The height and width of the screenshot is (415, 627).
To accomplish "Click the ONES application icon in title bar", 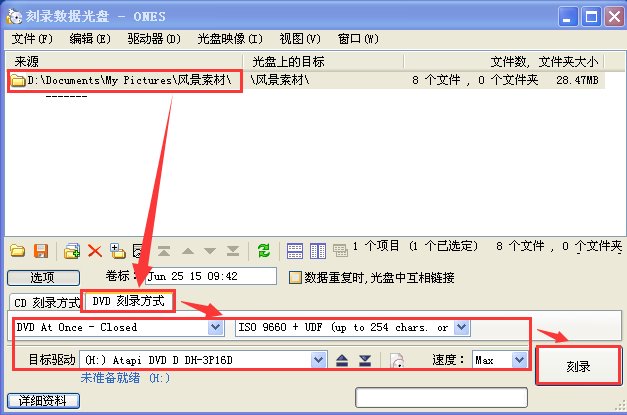I will click(x=14, y=16).
